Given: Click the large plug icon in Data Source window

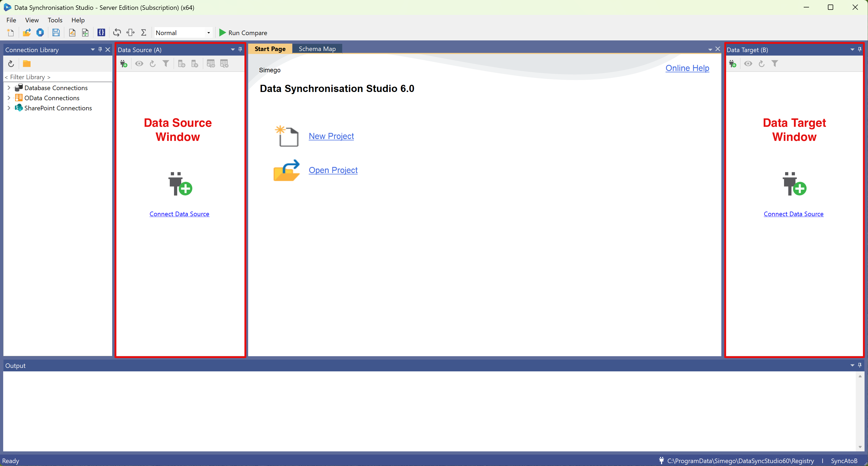Looking at the screenshot, I should click(180, 184).
